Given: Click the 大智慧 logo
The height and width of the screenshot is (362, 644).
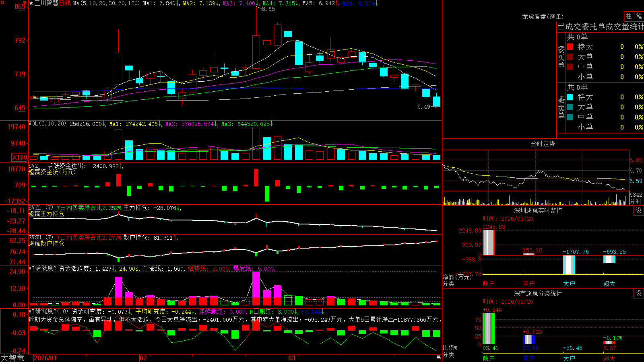Looking at the screenshot, I should (12, 358).
